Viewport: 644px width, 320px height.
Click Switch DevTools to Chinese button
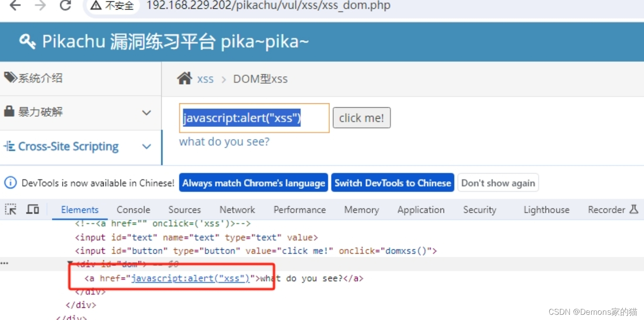coord(393,183)
